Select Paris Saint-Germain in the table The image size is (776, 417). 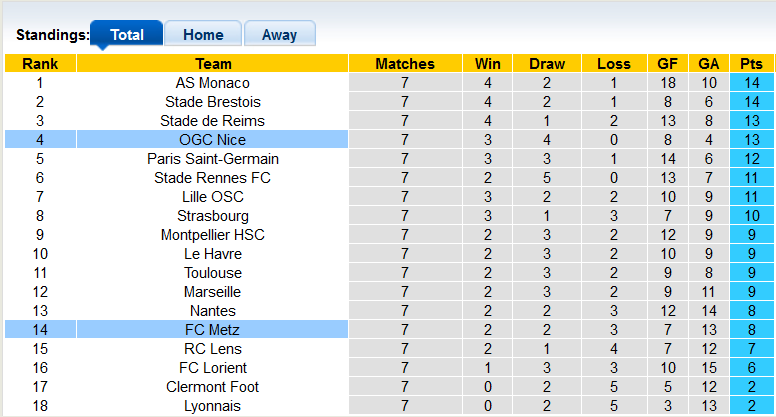212,159
